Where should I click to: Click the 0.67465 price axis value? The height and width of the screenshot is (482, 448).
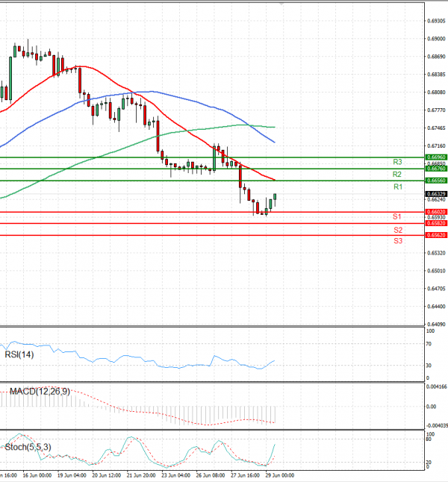click(436, 128)
